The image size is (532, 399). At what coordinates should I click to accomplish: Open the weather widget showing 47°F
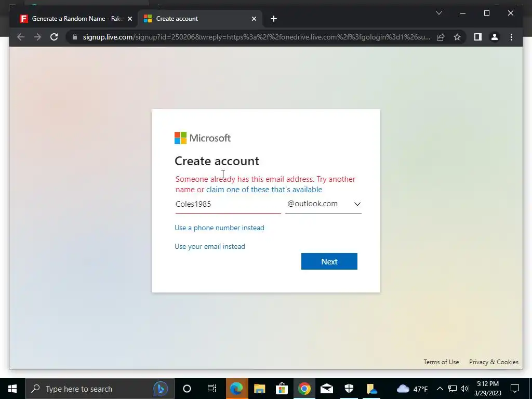[x=412, y=389]
